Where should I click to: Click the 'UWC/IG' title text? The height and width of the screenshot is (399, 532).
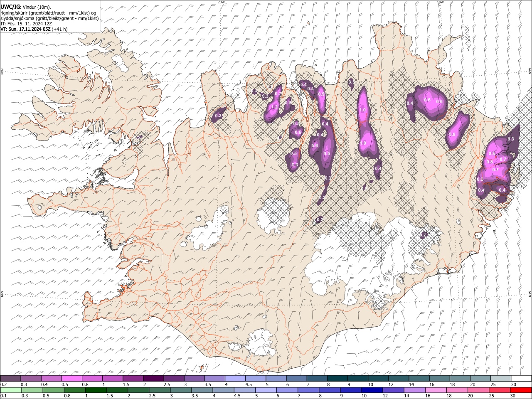10,7
